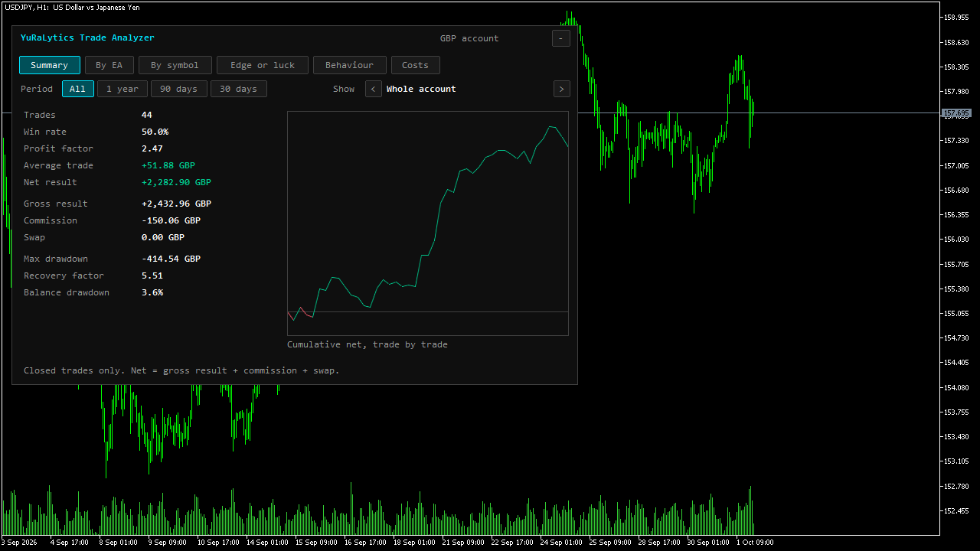
Task: Click the Profit factor value 2.47
Action: click(152, 148)
